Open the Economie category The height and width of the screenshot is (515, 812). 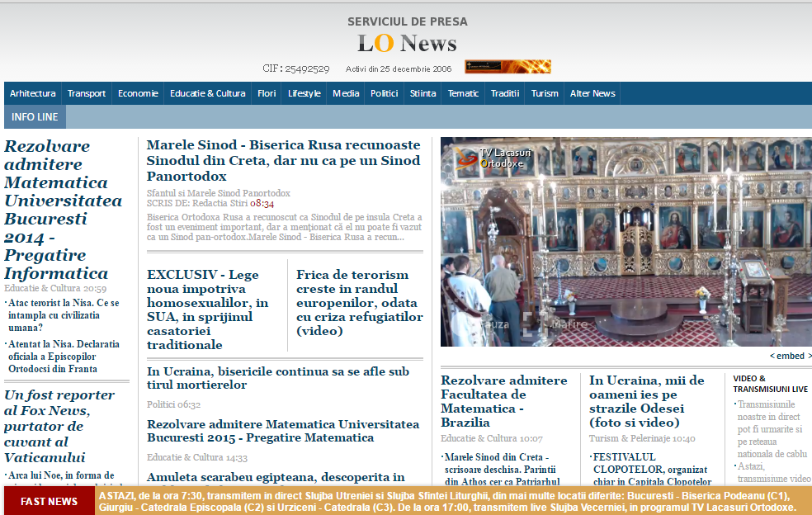138,93
